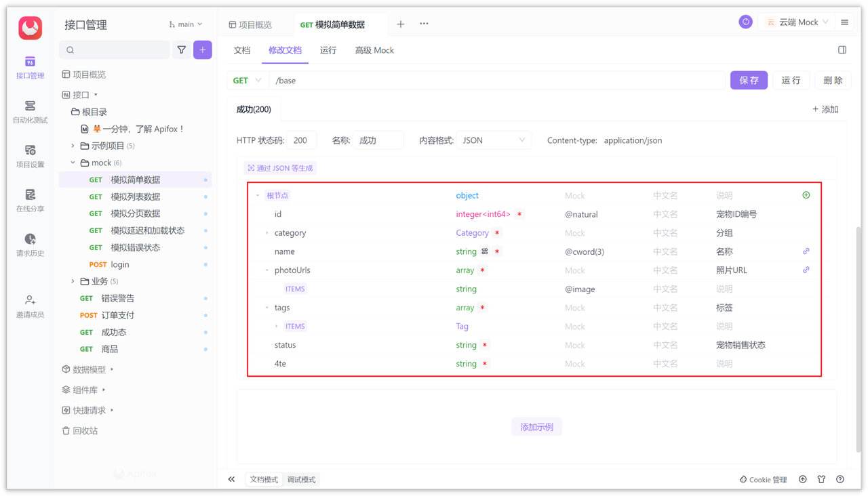
Task: Click the 通过 JSON 等生成 link
Action: tap(280, 167)
